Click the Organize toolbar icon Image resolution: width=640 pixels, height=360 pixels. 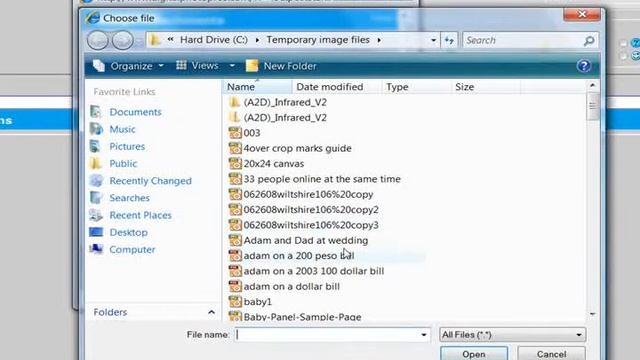(x=98, y=66)
